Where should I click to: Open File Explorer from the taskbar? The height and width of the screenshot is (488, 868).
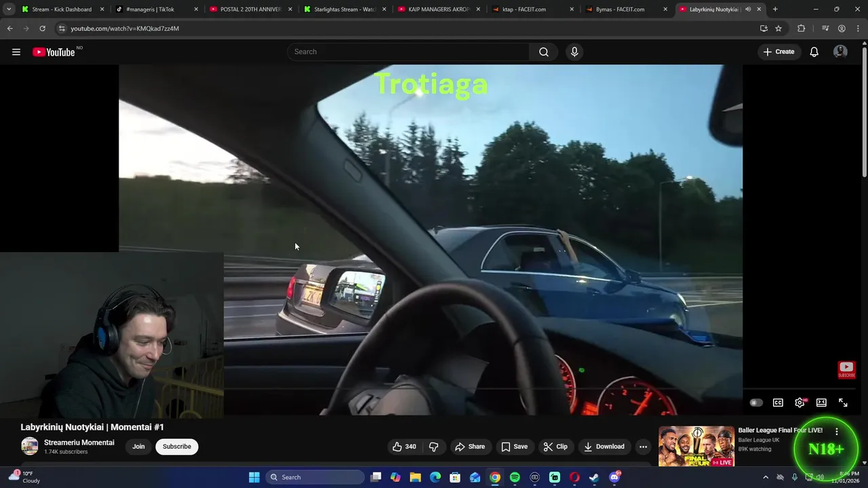pos(416,477)
